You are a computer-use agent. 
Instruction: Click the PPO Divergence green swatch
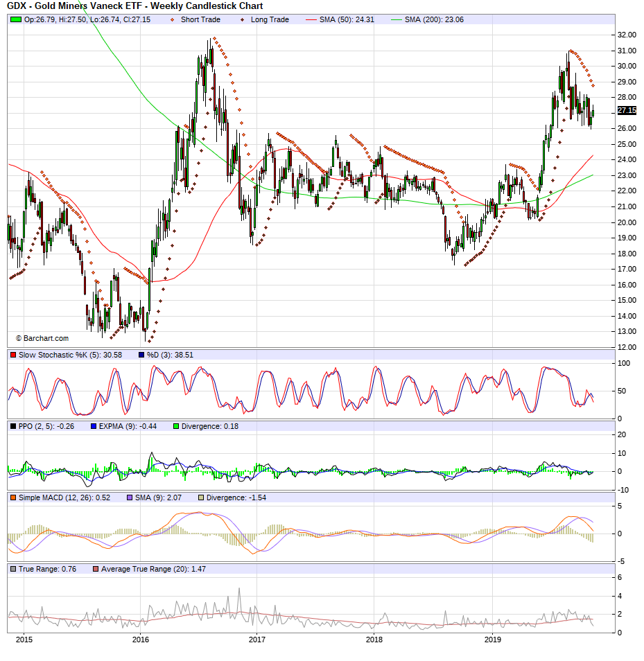[176, 426]
